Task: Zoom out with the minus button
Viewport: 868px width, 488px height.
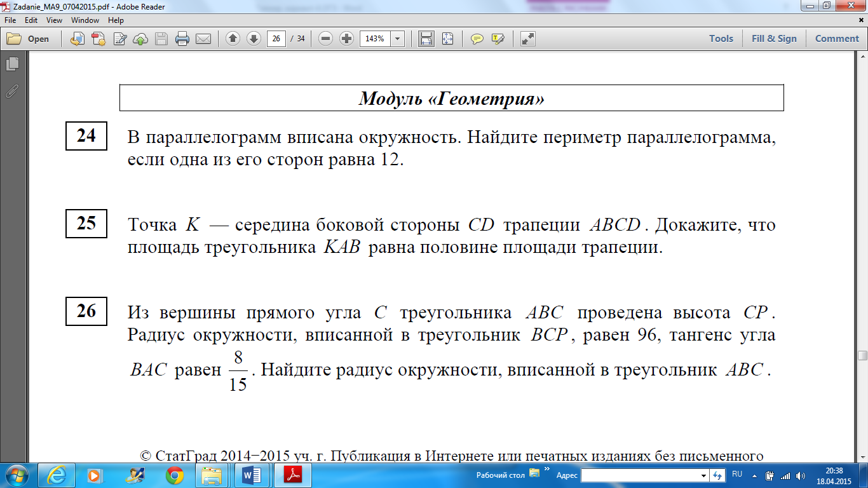Action: 326,39
